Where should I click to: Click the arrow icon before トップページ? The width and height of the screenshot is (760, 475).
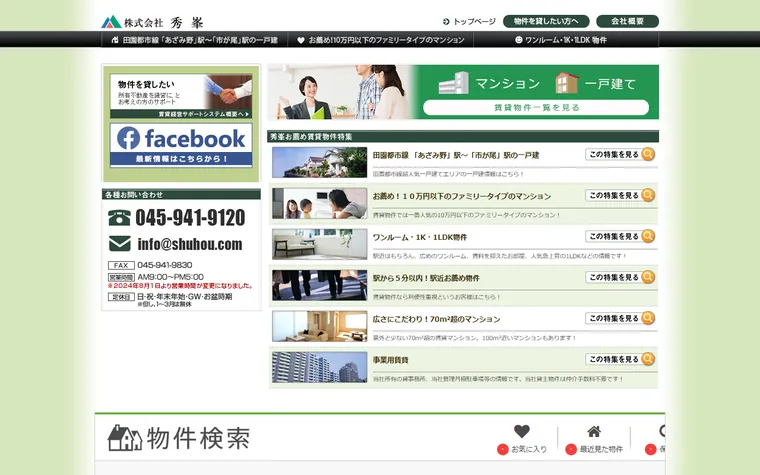coord(446,22)
